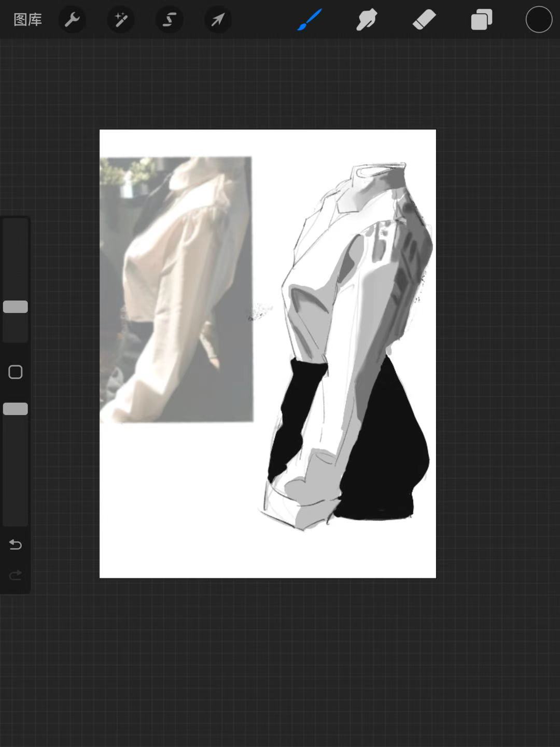The image size is (560, 747).
Task: Open the Actions wrench menu
Action: pyautogui.click(x=72, y=20)
